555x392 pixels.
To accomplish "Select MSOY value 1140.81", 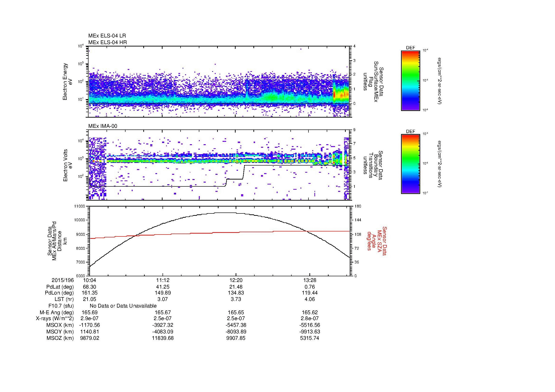I will tap(90, 332).
